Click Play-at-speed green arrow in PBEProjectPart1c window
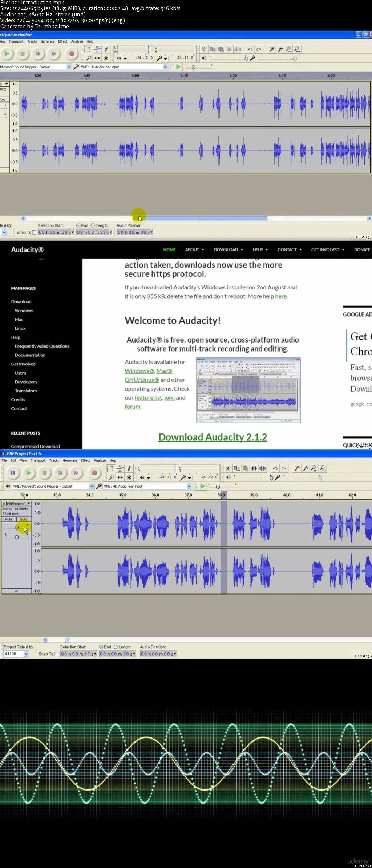The width and height of the screenshot is (372, 868). pos(202,486)
